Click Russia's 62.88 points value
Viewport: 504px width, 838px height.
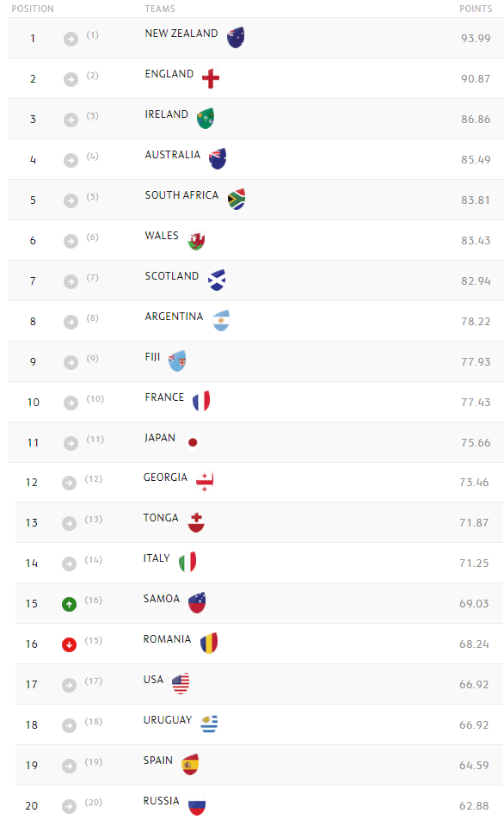(x=474, y=806)
